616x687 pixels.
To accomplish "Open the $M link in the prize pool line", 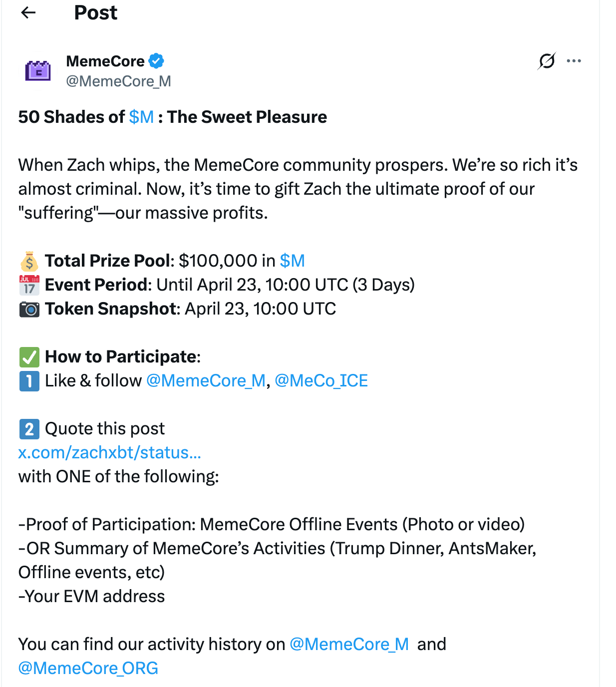I will (x=293, y=261).
